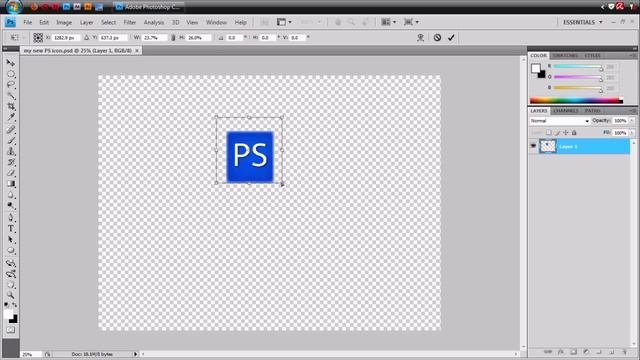This screenshot has height=360, width=640.
Task: Click the Layer 1 thumbnail
Action: (x=548, y=146)
